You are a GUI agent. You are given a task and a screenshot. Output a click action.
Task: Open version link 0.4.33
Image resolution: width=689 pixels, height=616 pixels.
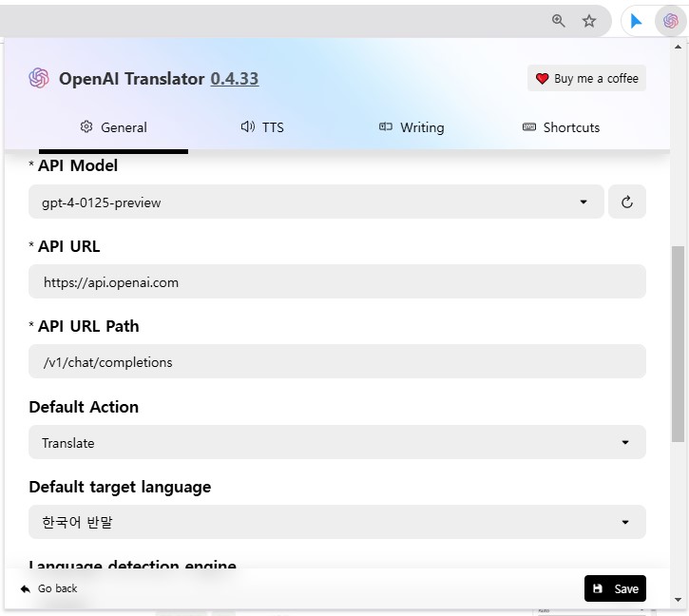[234, 79]
